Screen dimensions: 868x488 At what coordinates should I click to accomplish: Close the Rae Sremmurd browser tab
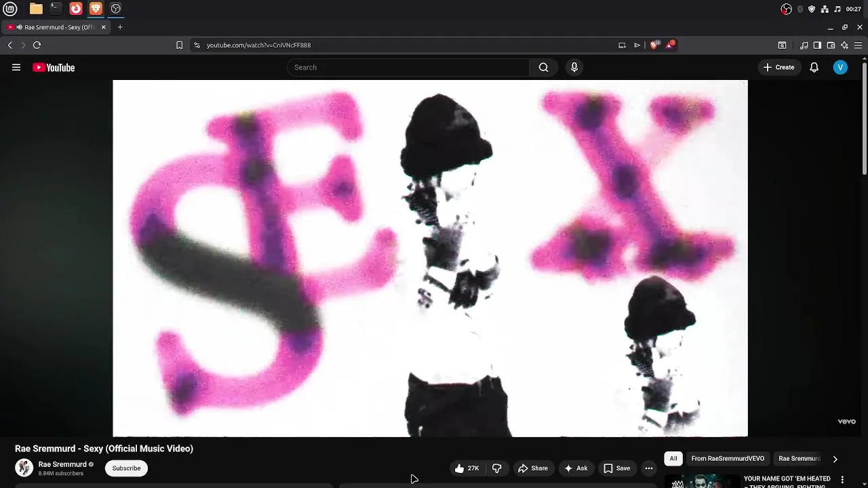point(104,27)
